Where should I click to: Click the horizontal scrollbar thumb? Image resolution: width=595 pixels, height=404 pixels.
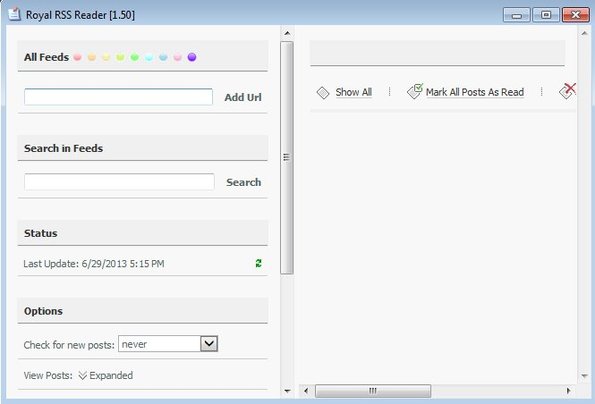(373, 391)
